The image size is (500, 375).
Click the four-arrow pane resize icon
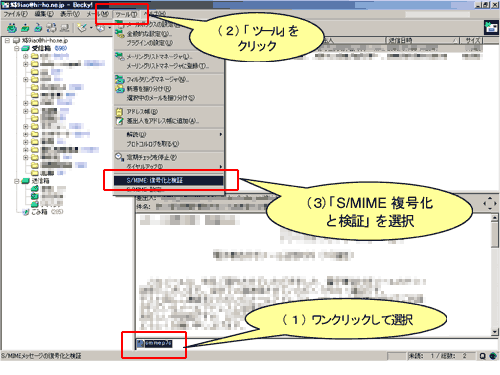tap(489, 203)
